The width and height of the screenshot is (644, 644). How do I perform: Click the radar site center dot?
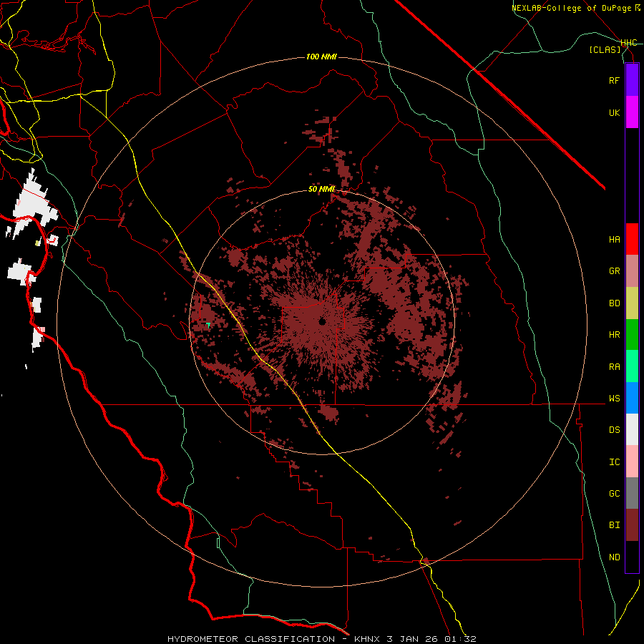click(x=322, y=321)
